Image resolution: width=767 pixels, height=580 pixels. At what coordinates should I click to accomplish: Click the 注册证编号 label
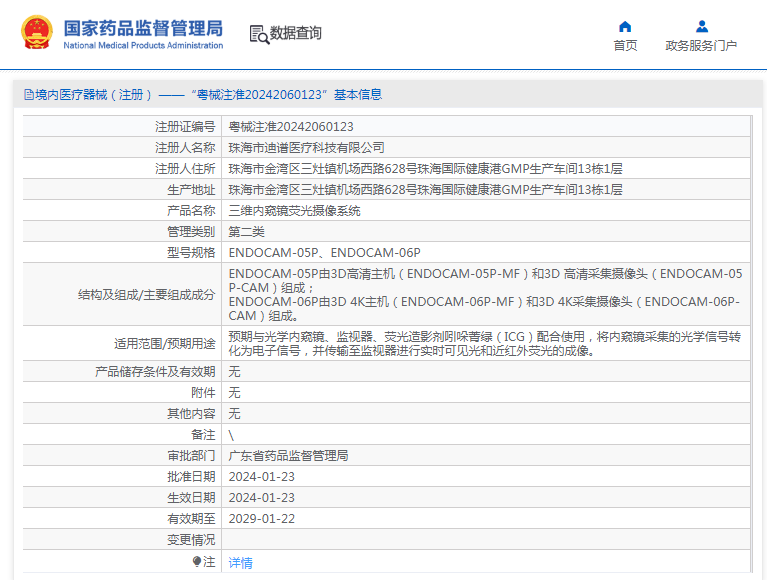tap(185, 127)
